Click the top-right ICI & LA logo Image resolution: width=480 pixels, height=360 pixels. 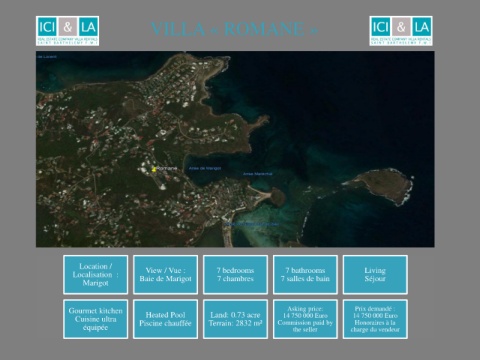click(x=401, y=31)
